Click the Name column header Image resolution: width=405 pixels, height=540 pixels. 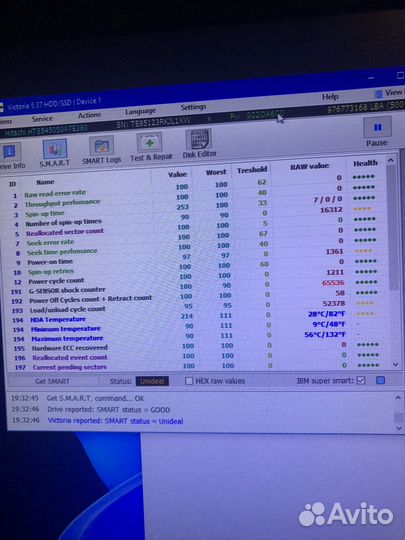45,182
